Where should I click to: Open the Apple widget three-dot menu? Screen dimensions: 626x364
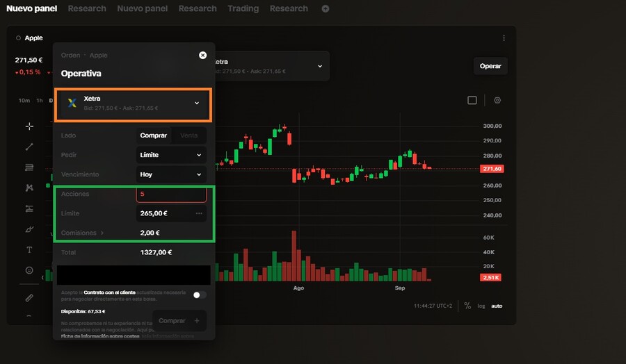click(504, 38)
